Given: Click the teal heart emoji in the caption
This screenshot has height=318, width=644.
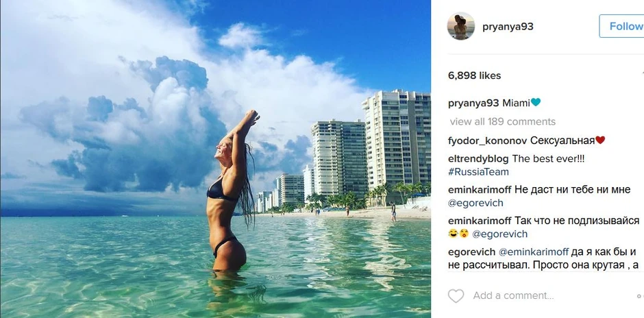Looking at the screenshot, I should pyautogui.click(x=536, y=102).
